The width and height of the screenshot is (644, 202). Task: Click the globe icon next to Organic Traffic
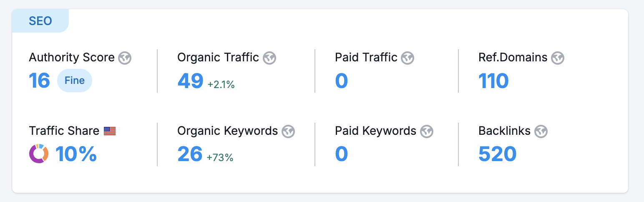point(269,58)
